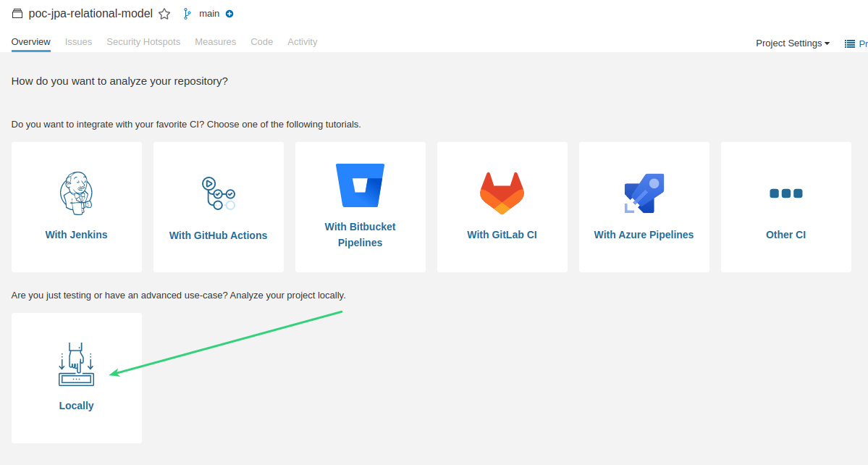Click the Azure Pipelines rocket icon
Image resolution: width=868 pixels, height=465 pixels.
click(644, 193)
